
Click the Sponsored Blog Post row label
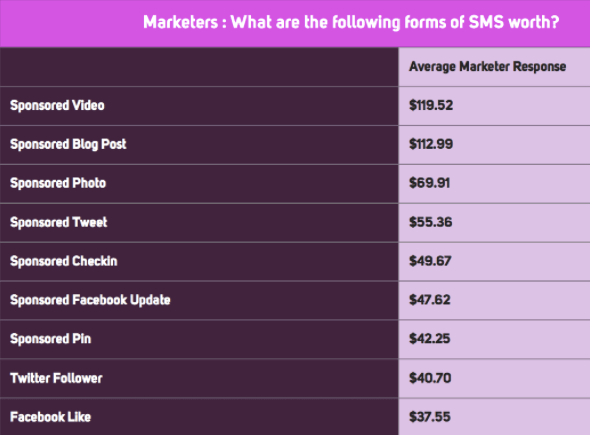tap(68, 144)
